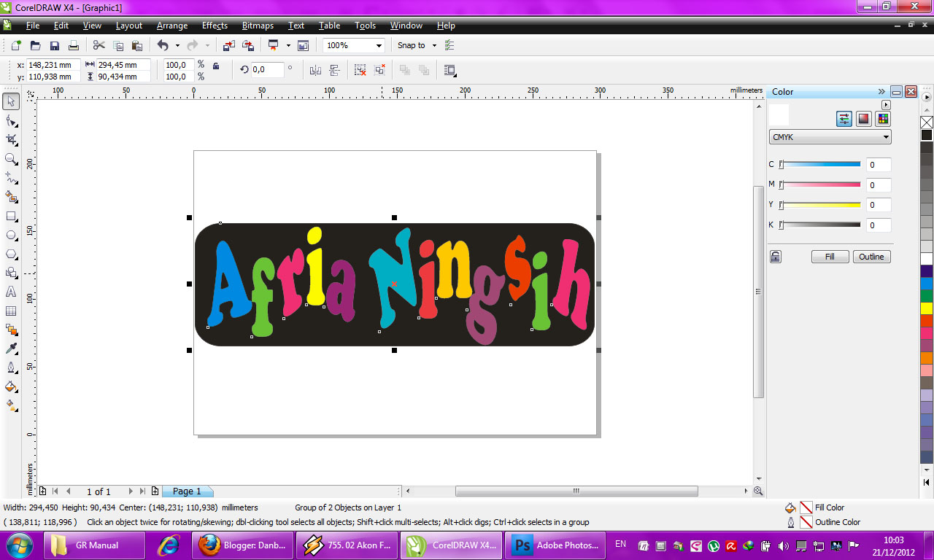Click the Print icon
This screenshot has height=560, width=934.
(74, 45)
